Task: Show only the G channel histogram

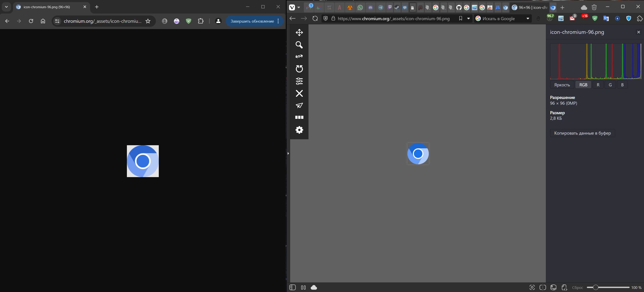Action: pos(610,85)
